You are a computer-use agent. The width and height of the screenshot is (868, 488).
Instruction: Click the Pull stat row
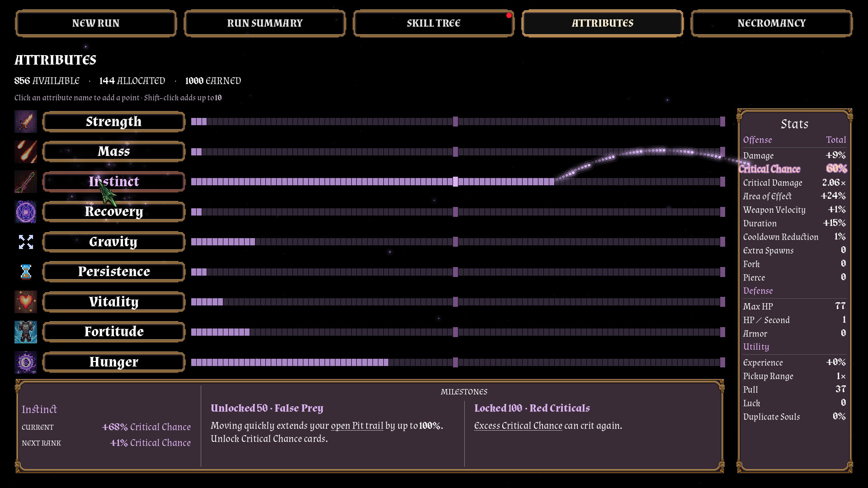(794, 389)
